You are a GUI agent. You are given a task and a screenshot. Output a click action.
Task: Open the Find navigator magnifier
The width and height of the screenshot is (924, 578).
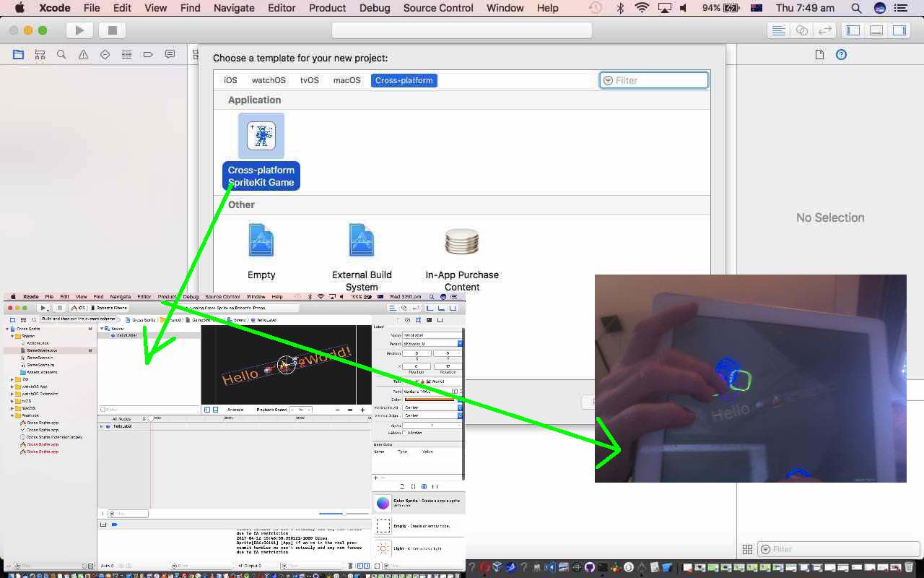(61, 55)
